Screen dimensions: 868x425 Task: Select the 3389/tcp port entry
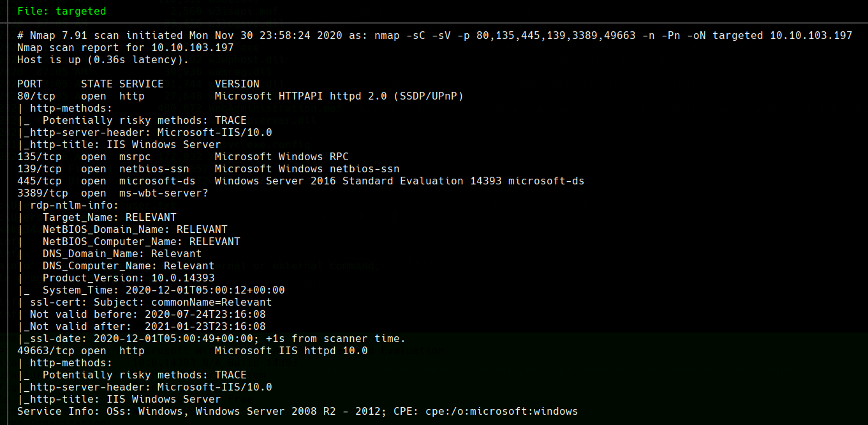(43, 193)
